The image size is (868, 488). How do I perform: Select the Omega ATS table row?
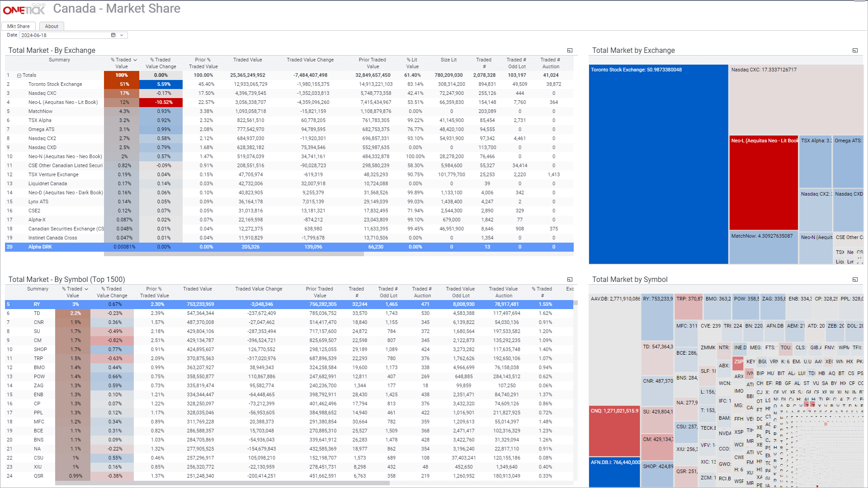point(289,129)
